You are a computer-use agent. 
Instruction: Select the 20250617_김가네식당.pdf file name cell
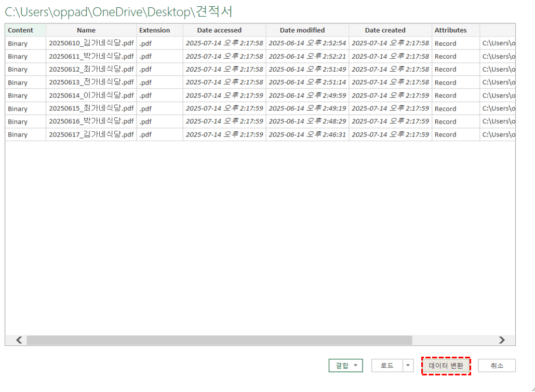pyautogui.click(x=91, y=134)
